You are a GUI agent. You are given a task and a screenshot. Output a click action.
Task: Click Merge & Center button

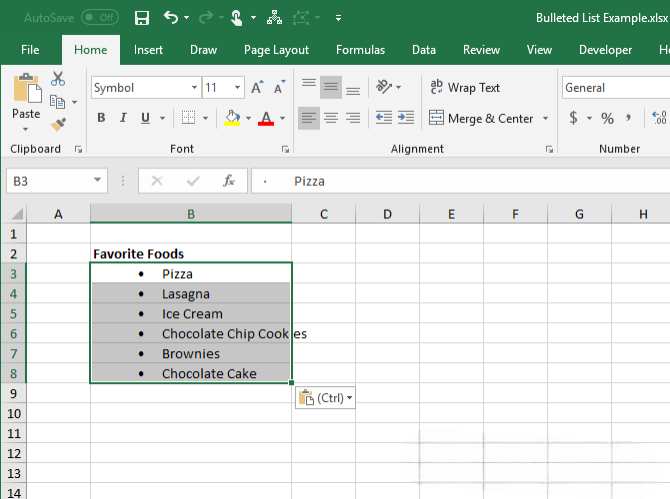pyautogui.click(x=481, y=118)
